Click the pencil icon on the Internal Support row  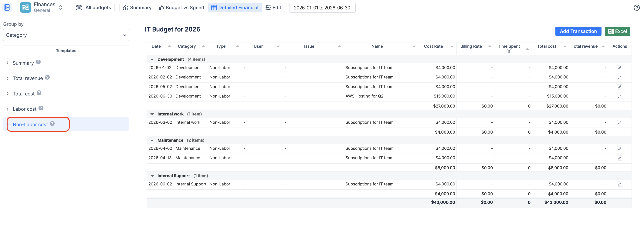(x=620, y=184)
